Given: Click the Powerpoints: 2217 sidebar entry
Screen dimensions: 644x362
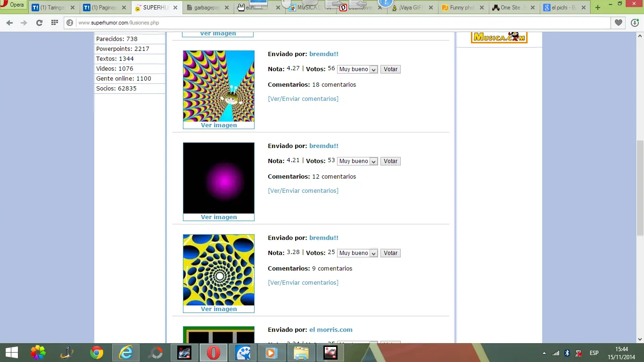Looking at the screenshot, I should pos(130,49).
